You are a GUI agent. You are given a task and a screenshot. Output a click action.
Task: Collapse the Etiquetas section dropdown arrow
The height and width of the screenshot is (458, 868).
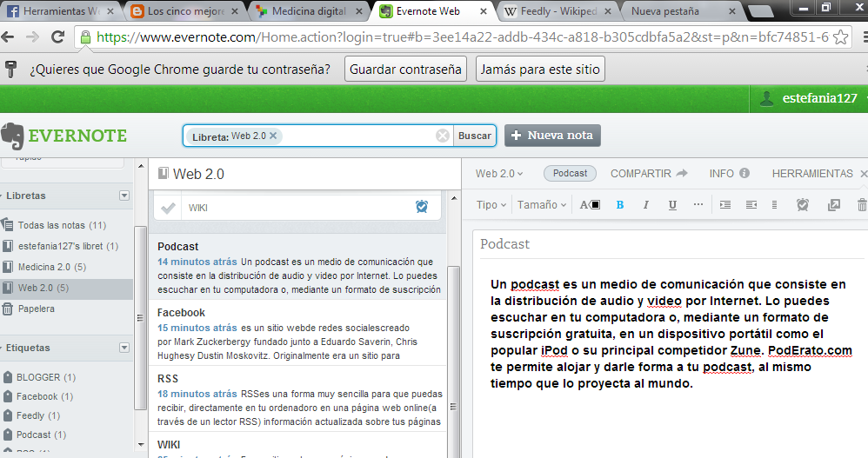(124, 348)
